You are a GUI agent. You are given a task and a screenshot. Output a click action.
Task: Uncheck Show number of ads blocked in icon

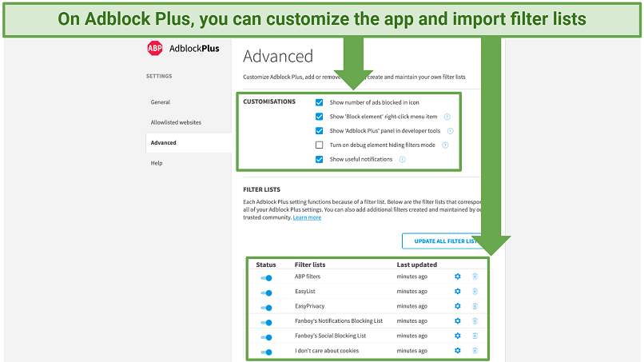[x=319, y=102]
